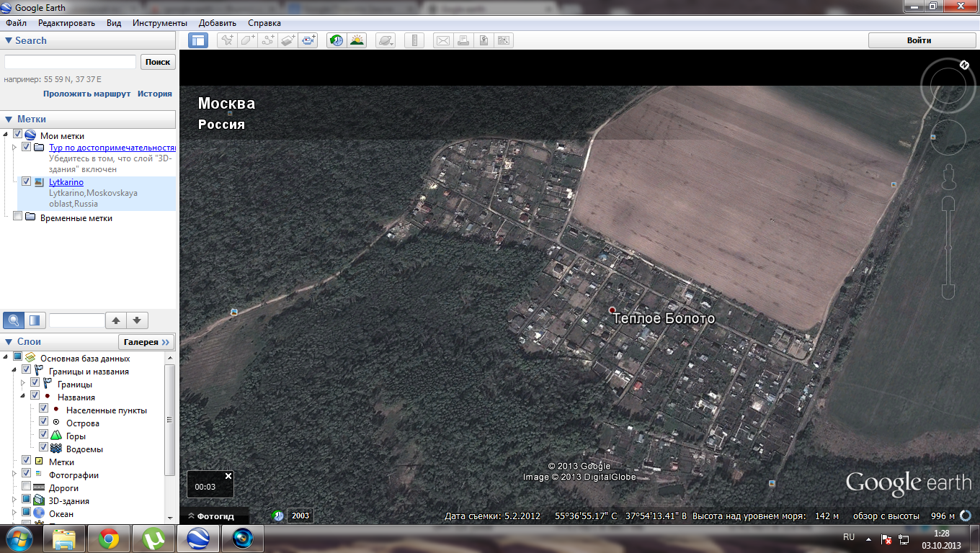Click the move-up arrow button
Screen dimensions: 980x553
pos(115,320)
